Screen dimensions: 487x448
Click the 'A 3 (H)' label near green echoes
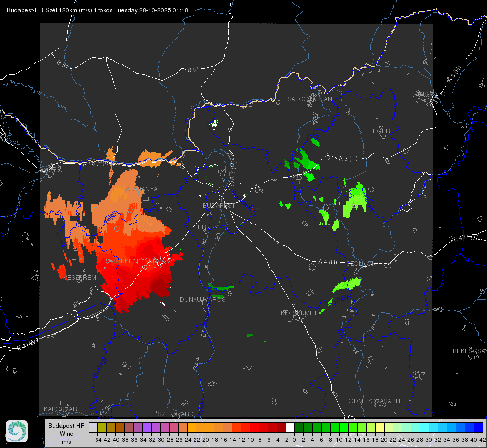348,159
